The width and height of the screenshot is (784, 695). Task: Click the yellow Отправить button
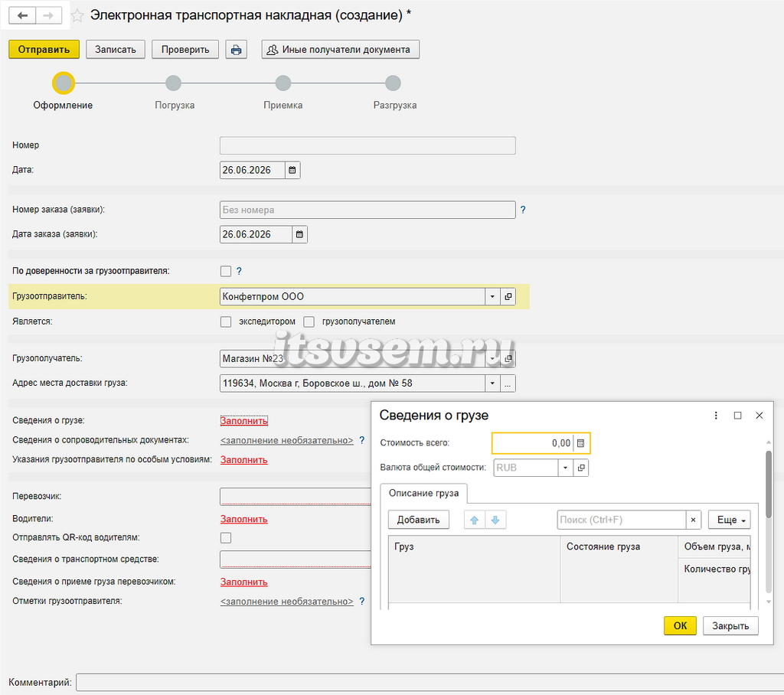(44, 50)
